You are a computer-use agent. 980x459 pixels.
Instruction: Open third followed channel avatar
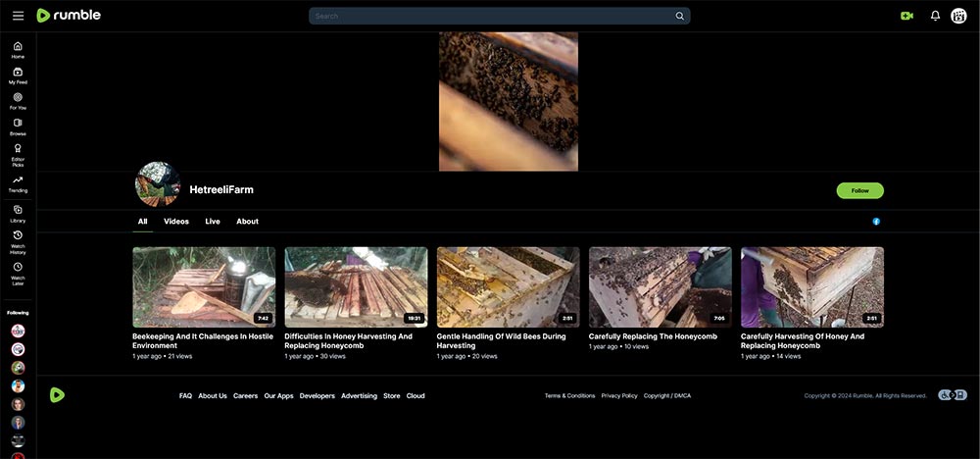click(x=18, y=368)
